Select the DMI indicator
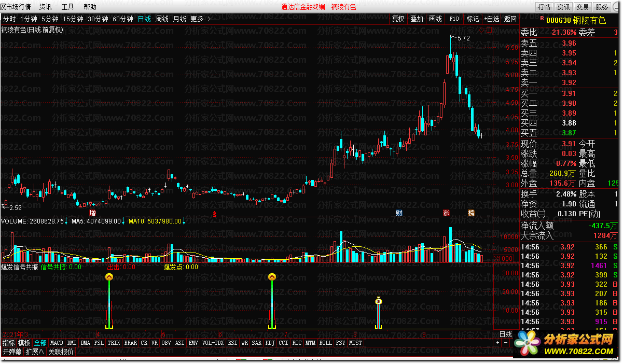This screenshot has width=623, height=364. click(x=72, y=343)
